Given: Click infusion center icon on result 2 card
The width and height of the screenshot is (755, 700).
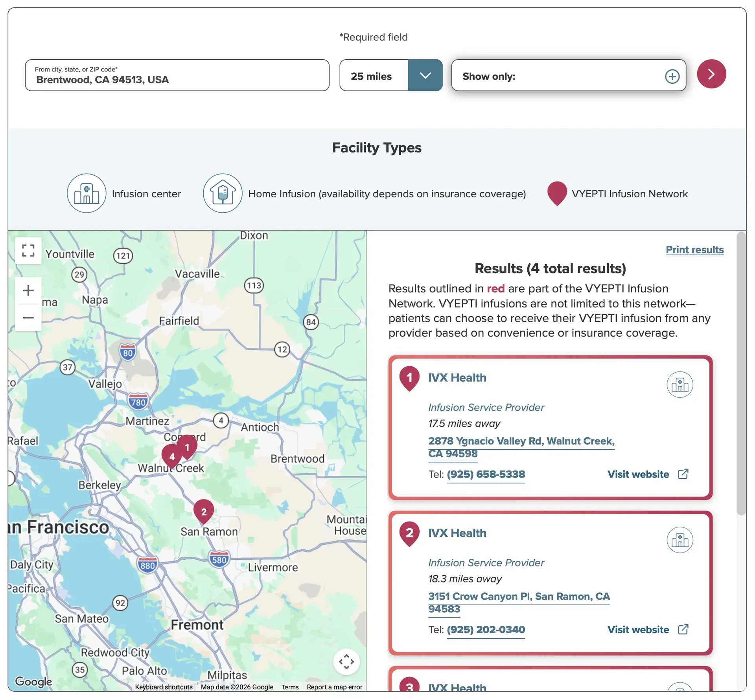Looking at the screenshot, I should click(679, 540).
